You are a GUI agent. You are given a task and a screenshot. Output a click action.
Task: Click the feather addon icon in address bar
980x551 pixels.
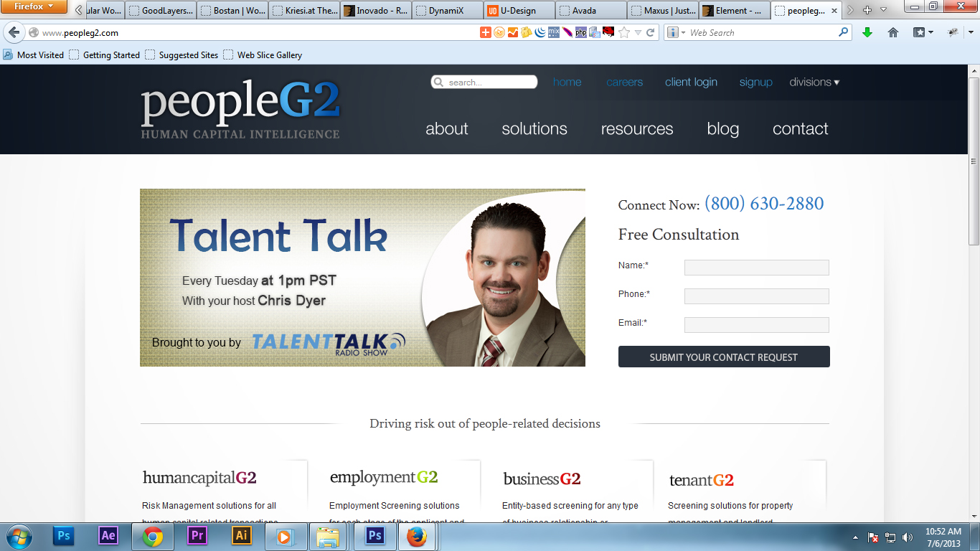pos(567,32)
